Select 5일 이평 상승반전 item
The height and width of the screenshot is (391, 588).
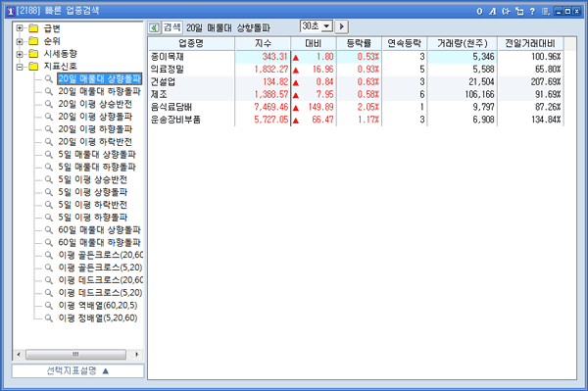click(93, 179)
